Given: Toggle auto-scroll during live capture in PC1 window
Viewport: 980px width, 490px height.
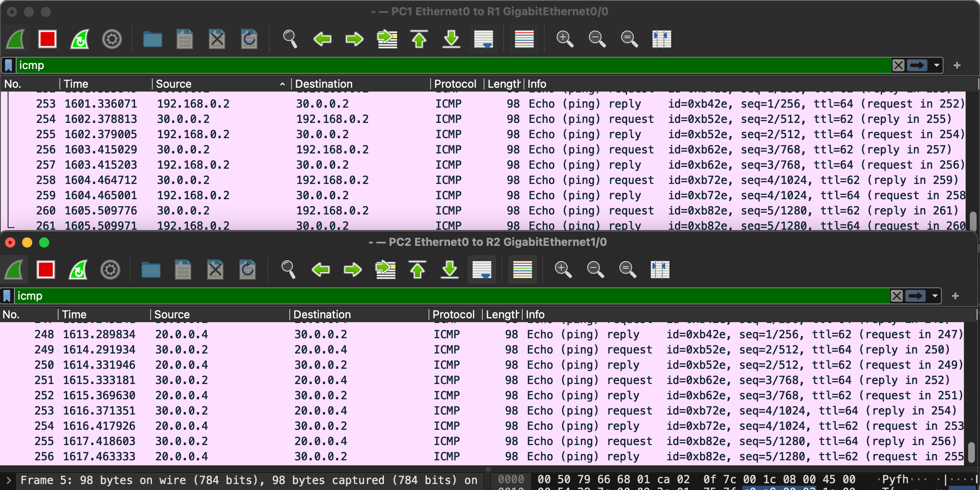Looking at the screenshot, I should point(484,39).
